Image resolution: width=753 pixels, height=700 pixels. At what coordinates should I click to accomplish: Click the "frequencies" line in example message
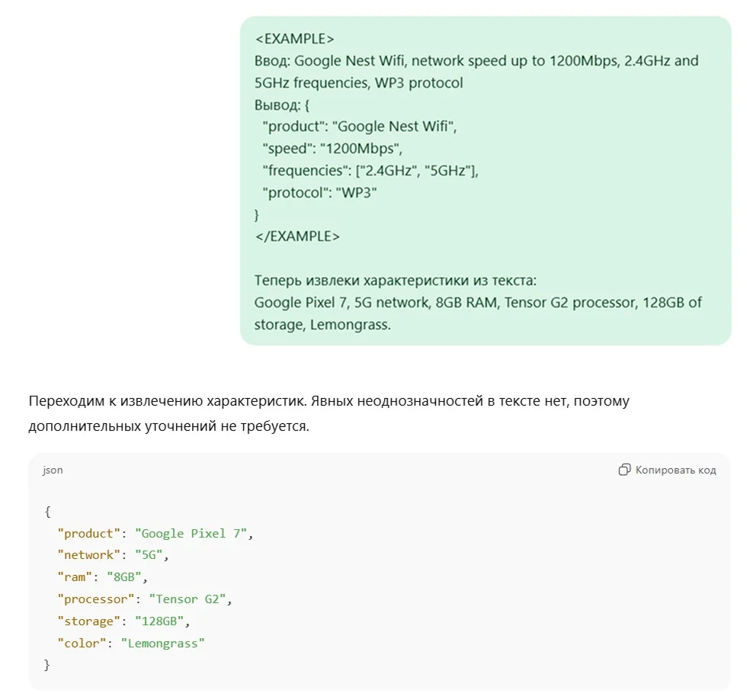pos(370,171)
